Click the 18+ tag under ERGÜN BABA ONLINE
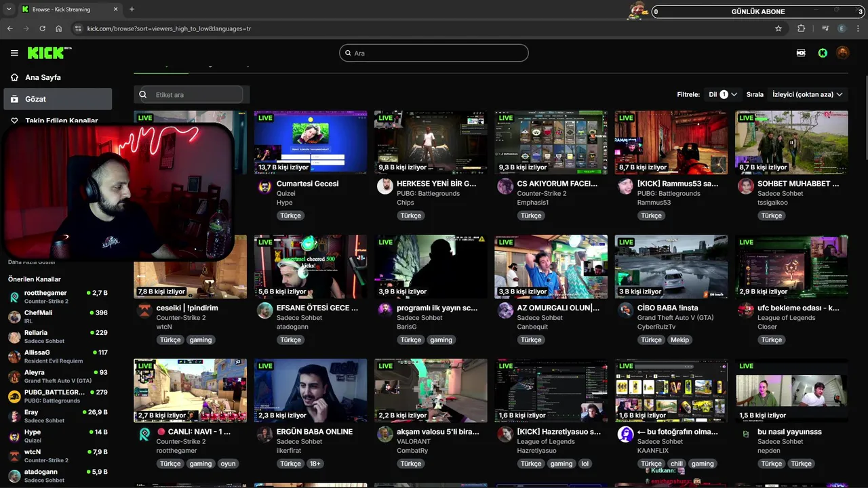 pos(315,464)
